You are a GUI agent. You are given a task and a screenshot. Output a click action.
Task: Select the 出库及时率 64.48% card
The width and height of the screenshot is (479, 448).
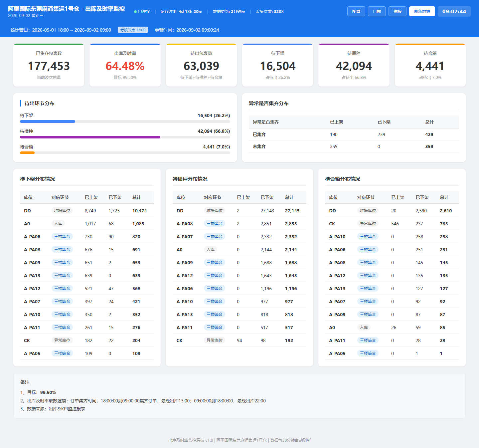coord(125,65)
